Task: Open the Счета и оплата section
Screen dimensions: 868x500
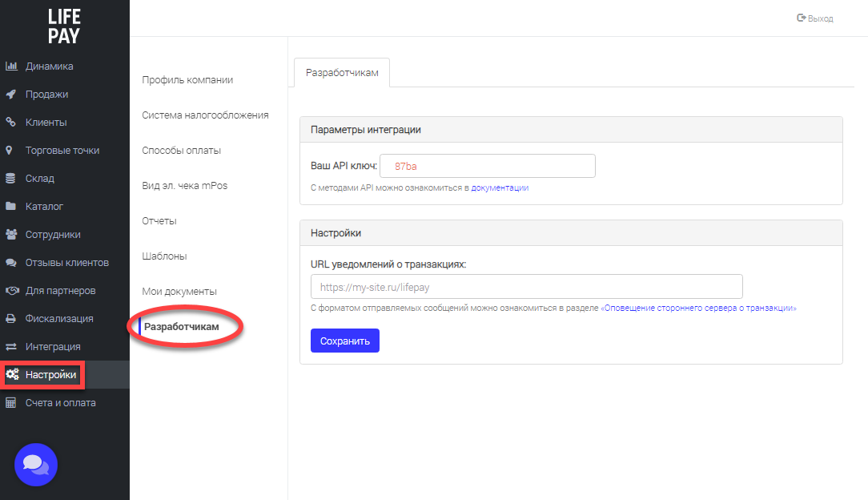Action: pos(60,402)
